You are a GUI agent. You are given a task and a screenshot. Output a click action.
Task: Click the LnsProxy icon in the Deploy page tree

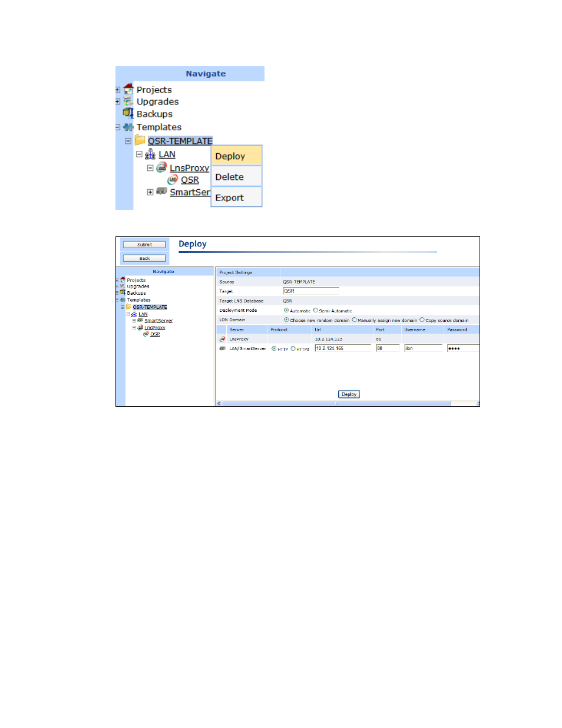(140, 327)
